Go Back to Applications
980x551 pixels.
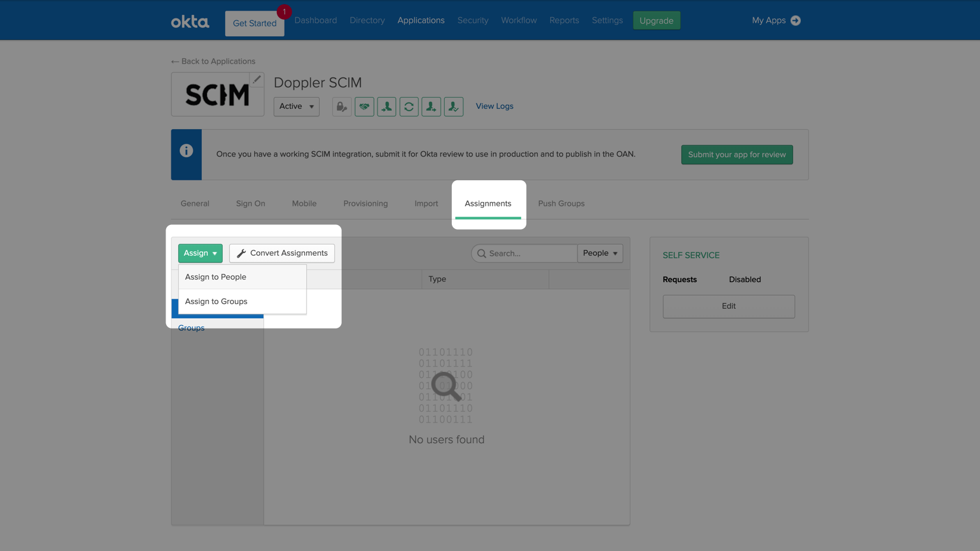213,61
